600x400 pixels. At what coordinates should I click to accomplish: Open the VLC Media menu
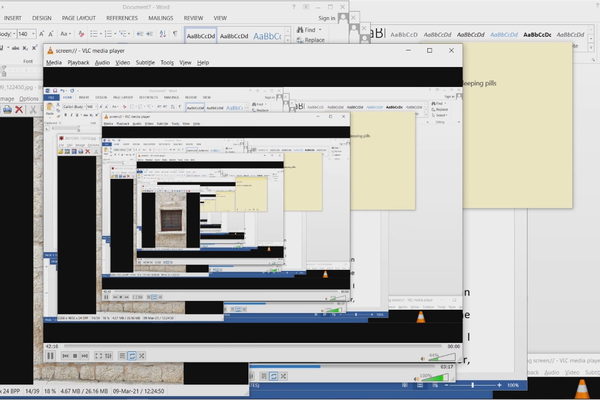[x=54, y=62]
